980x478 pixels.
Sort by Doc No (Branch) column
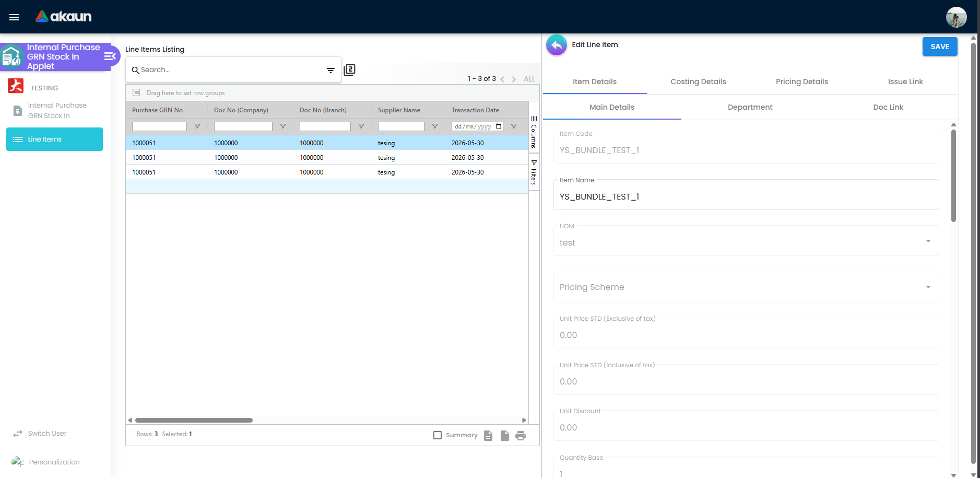(x=323, y=110)
